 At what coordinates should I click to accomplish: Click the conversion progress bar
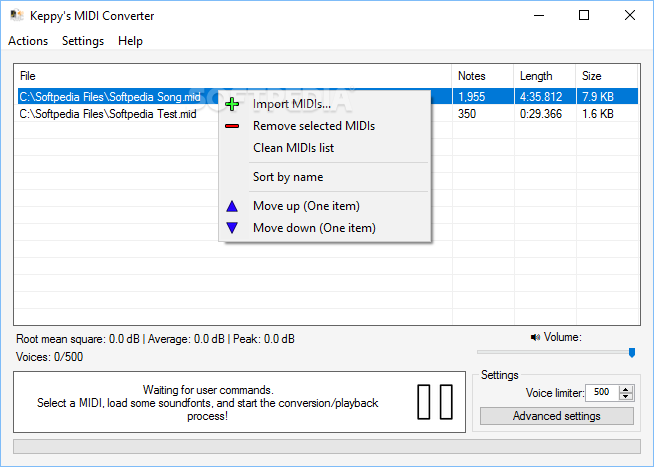[327, 446]
